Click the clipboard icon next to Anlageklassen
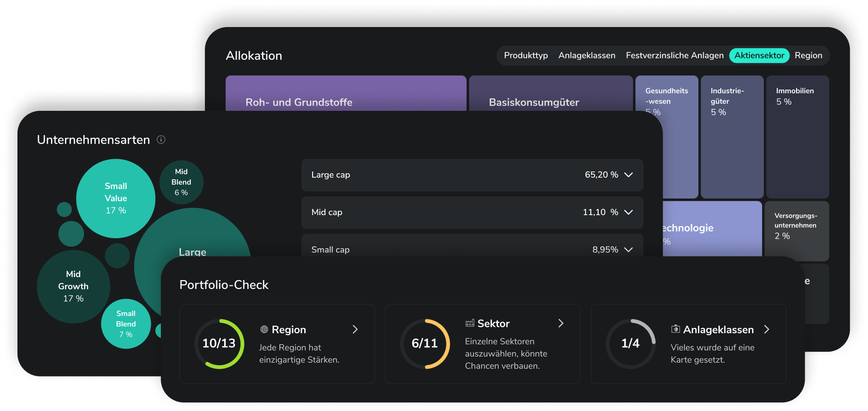The image size is (868, 411). click(x=675, y=329)
